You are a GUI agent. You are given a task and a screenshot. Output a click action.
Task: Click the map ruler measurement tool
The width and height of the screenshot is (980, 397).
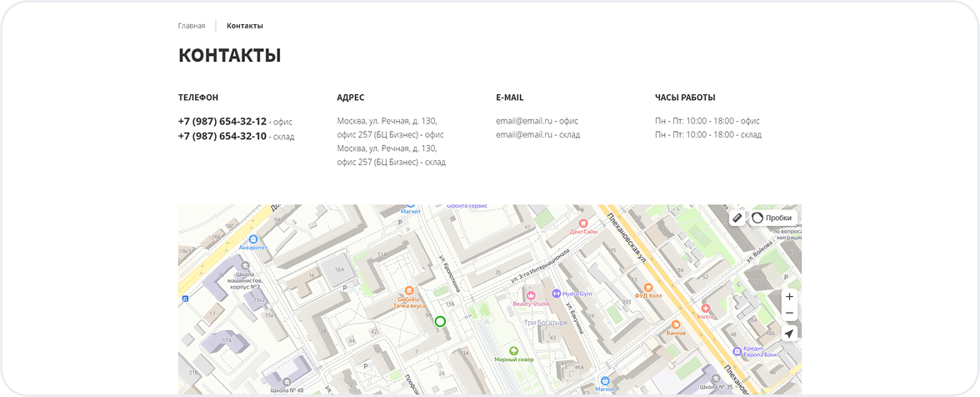point(737,218)
